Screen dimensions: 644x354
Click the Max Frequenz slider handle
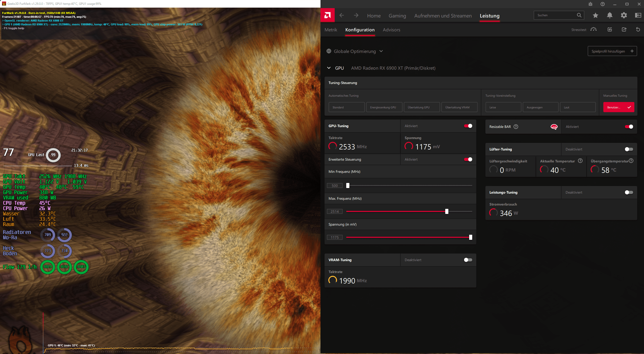tap(447, 211)
